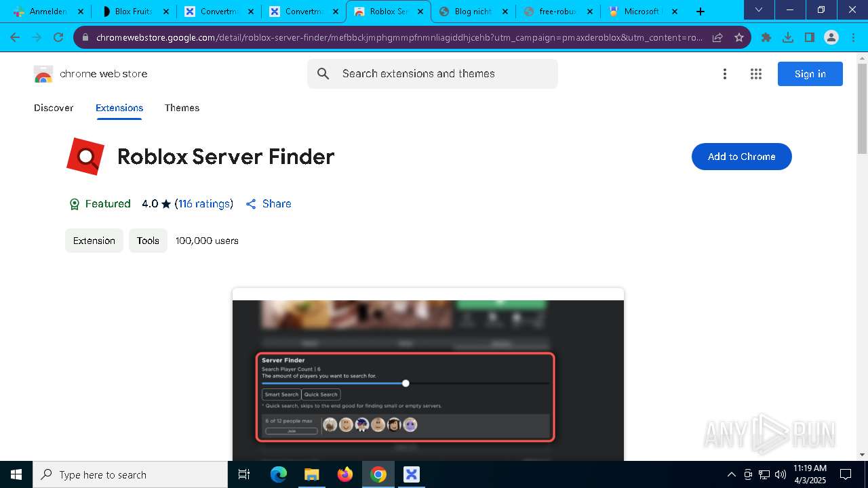Screen dimensions: 868x488
Task: Click the Add to Chrome button
Action: click(742, 157)
